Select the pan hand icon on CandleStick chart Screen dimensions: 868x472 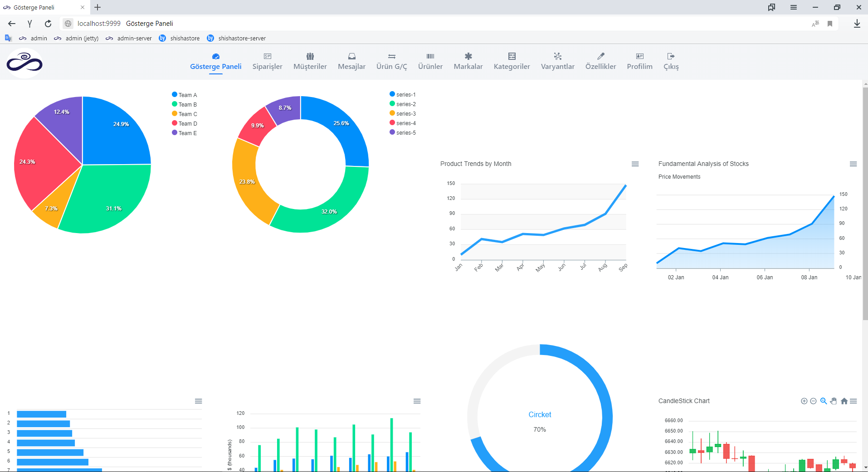[x=834, y=401]
